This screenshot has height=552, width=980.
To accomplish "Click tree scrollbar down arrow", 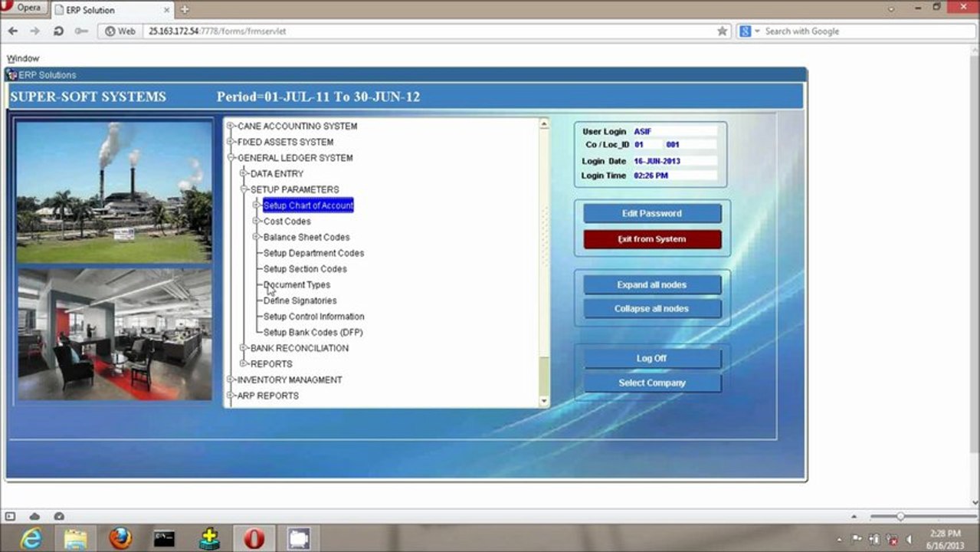I will point(544,401).
